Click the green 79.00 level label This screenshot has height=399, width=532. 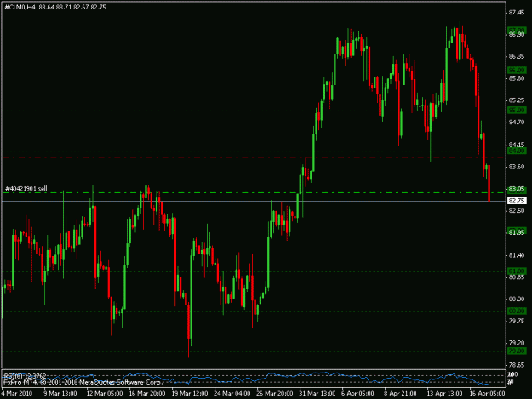coord(517,351)
